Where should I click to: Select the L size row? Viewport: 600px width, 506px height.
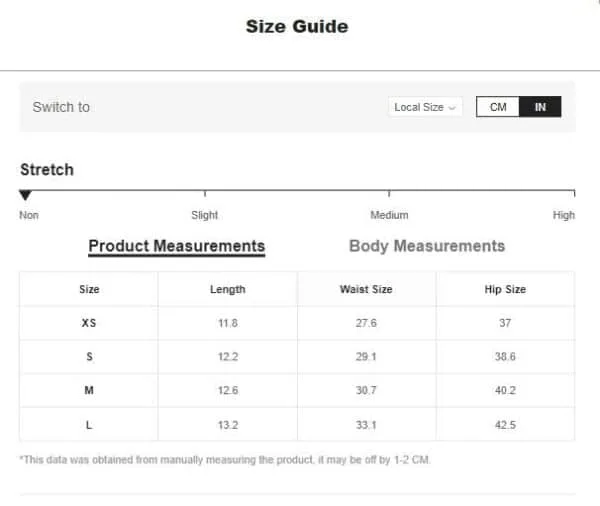point(297,424)
